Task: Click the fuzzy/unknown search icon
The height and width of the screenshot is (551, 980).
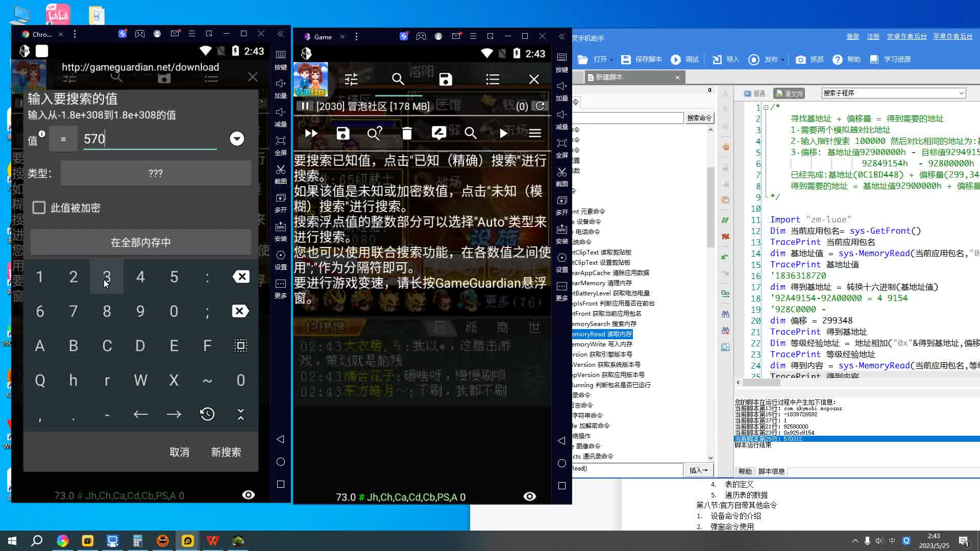Action: pyautogui.click(x=374, y=133)
